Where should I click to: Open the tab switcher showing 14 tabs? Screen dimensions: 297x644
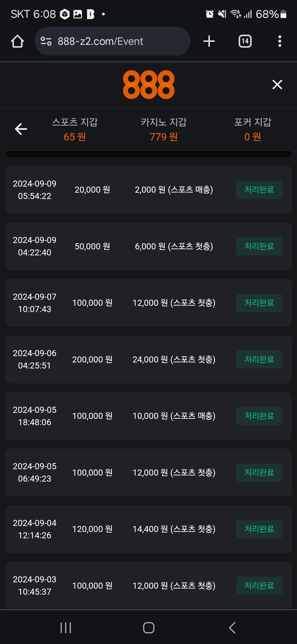point(245,41)
